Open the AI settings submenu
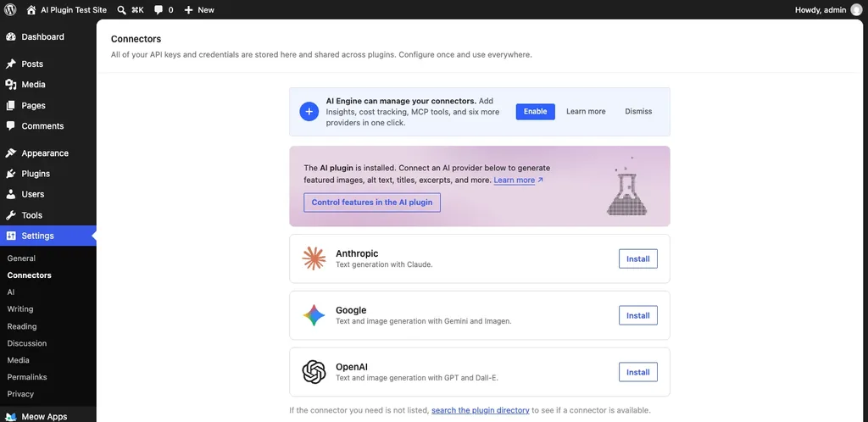868x422 pixels. (x=11, y=292)
